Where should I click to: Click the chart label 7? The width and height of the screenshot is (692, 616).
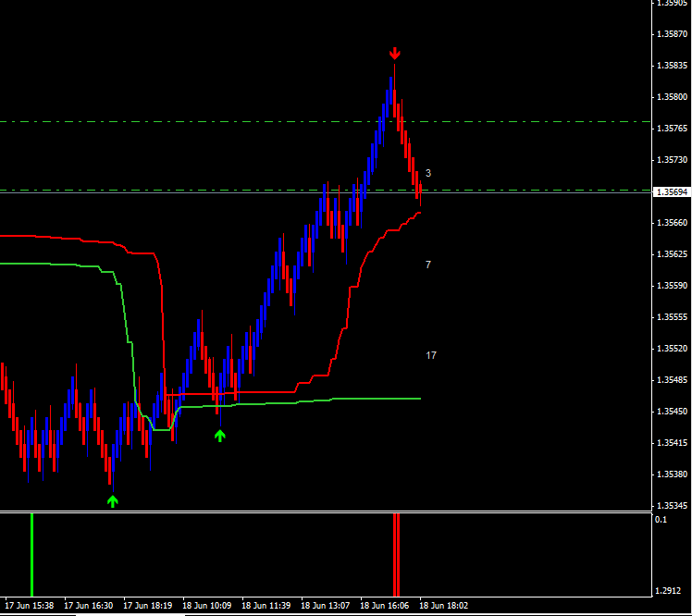(x=428, y=265)
